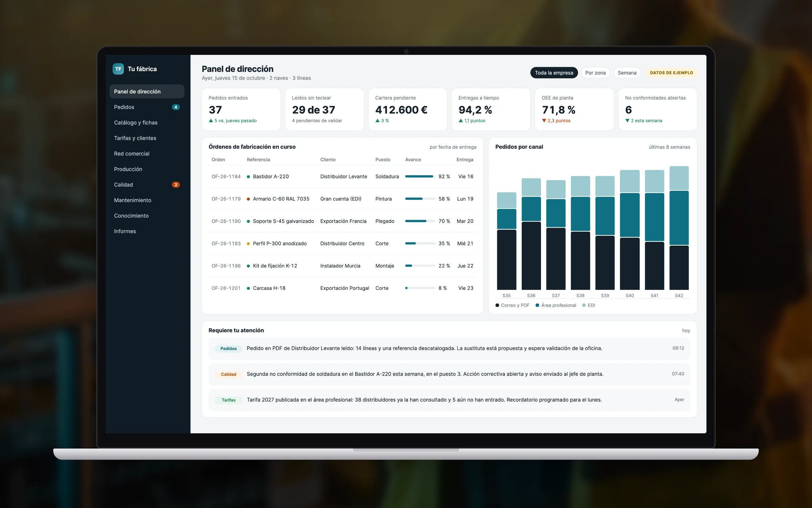Open the Calidad sidebar item
Image resolution: width=812 pixels, height=508 pixels.
click(x=147, y=185)
